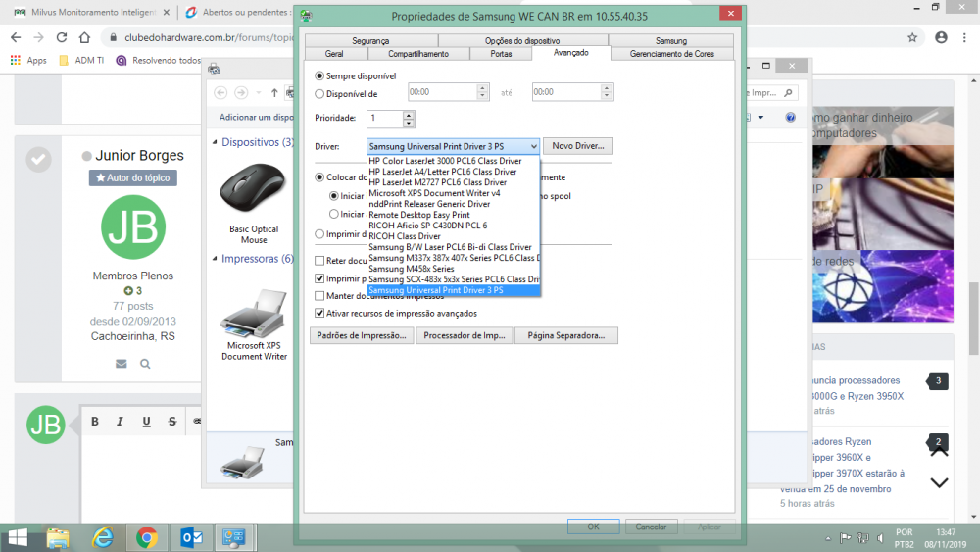Confirm the dialog with OK
980x552 pixels.
pyautogui.click(x=593, y=527)
